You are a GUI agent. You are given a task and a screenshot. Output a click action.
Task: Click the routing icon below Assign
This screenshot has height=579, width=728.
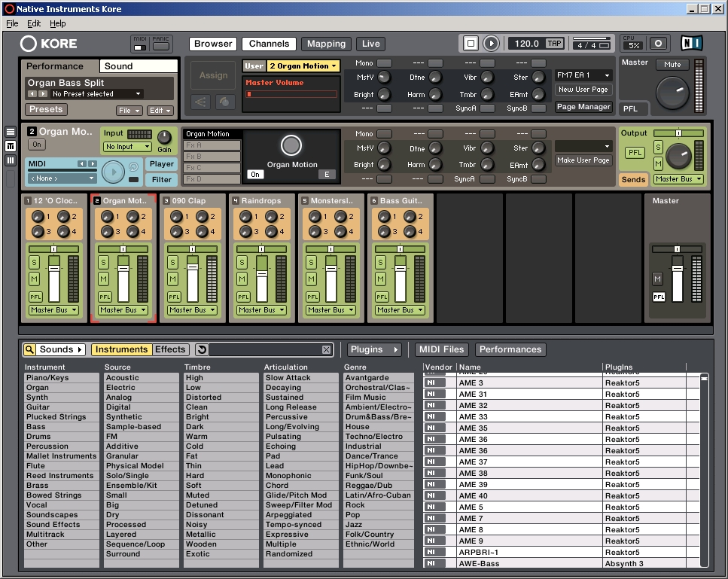tap(200, 102)
